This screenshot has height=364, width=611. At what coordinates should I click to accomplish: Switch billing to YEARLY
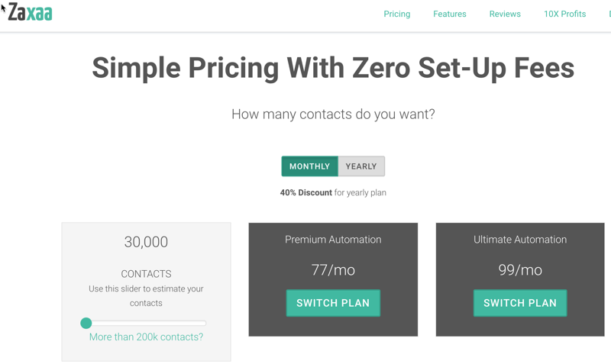(x=361, y=166)
